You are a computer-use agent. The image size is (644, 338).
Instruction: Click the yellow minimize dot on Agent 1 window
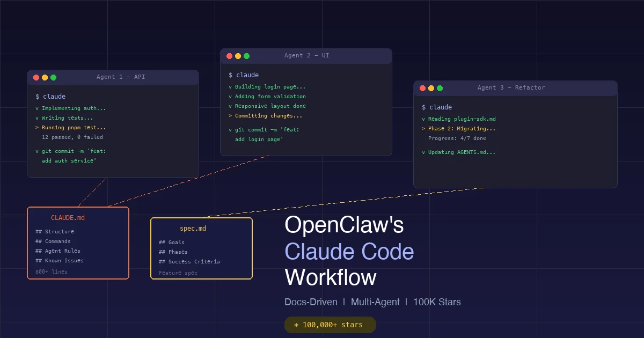pos(45,77)
